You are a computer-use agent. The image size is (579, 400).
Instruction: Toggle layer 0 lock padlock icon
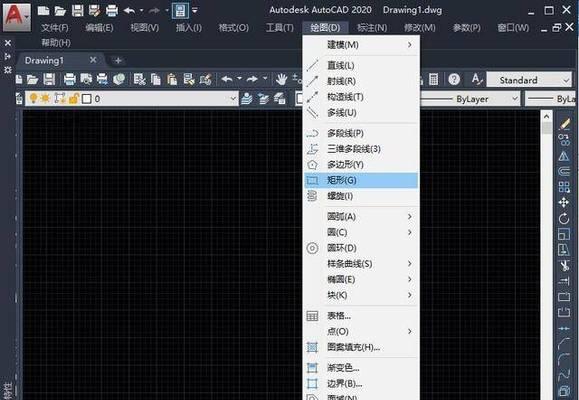pos(74,98)
